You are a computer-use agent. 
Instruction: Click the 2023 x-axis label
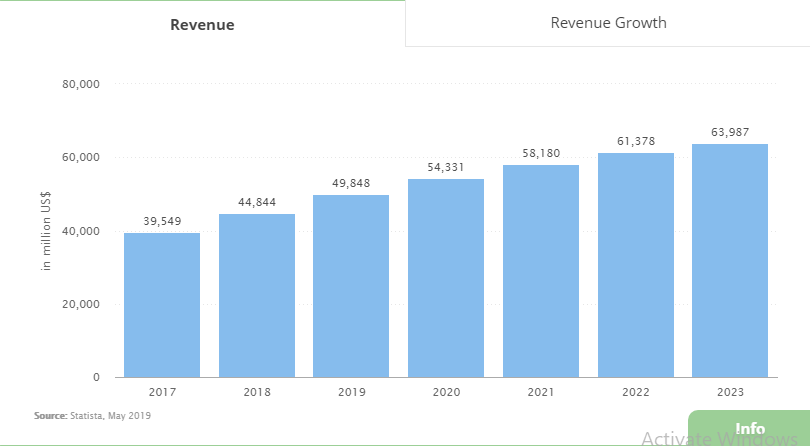(x=730, y=392)
